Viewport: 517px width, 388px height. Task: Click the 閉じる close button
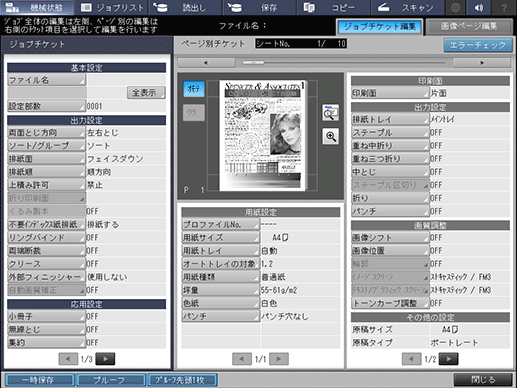coord(483,380)
